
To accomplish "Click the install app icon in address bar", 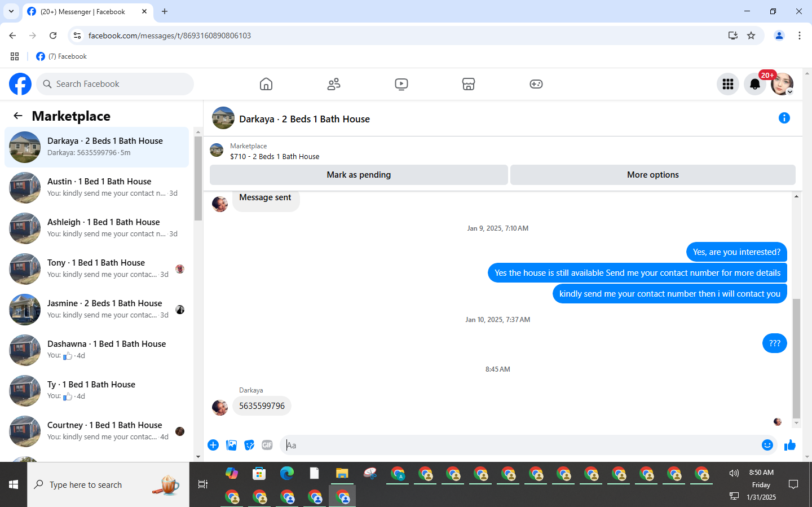I will tap(732, 36).
